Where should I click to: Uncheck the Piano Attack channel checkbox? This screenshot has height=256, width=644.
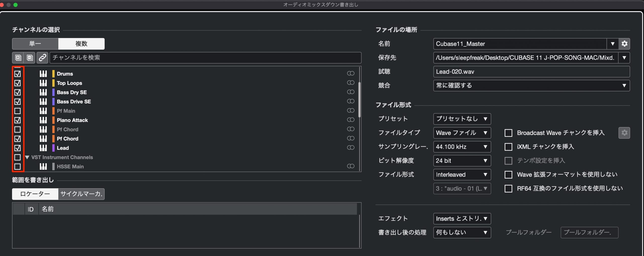[x=17, y=120]
